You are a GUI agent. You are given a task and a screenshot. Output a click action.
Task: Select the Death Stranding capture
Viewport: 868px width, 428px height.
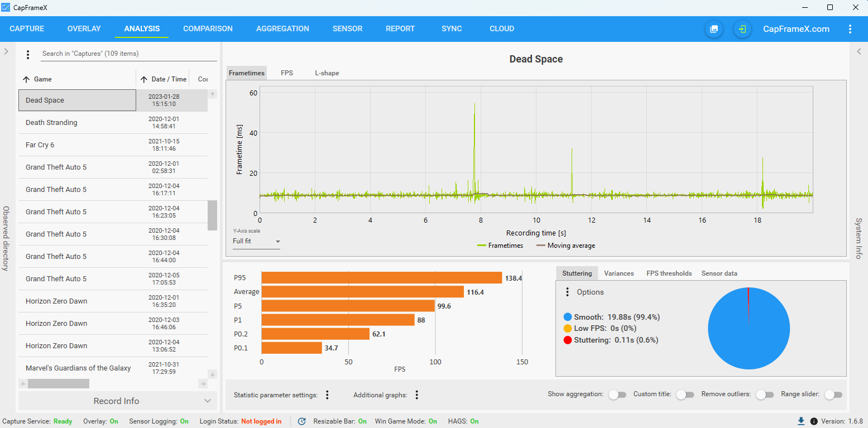click(x=113, y=123)
